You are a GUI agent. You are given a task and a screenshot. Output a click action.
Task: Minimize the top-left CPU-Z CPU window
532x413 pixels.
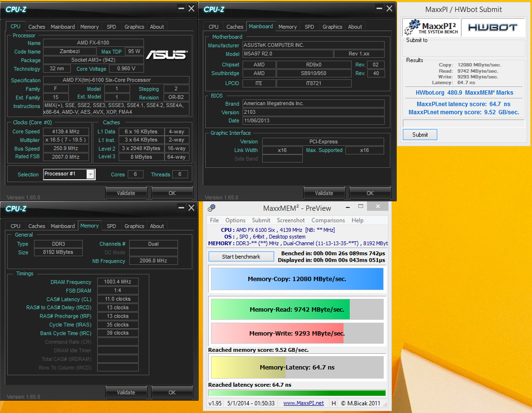pyautogui.click(x=181, y=9)
